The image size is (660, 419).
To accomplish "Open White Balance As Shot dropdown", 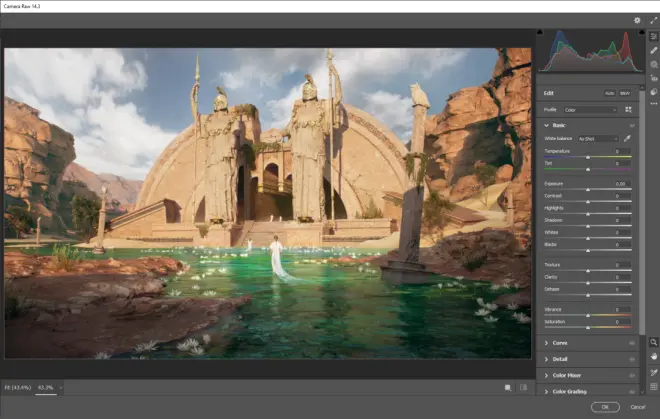I will coord(598,139).
